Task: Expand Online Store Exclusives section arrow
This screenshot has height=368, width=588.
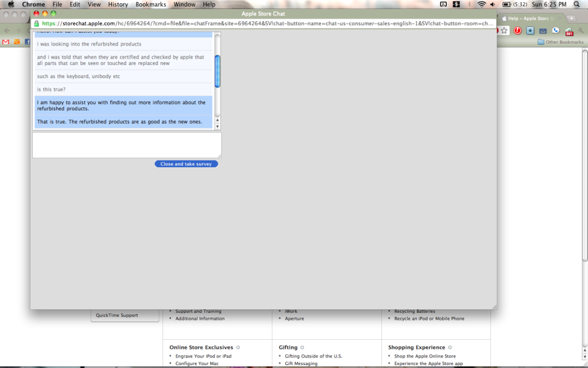Action: click(x=238, y=347)
